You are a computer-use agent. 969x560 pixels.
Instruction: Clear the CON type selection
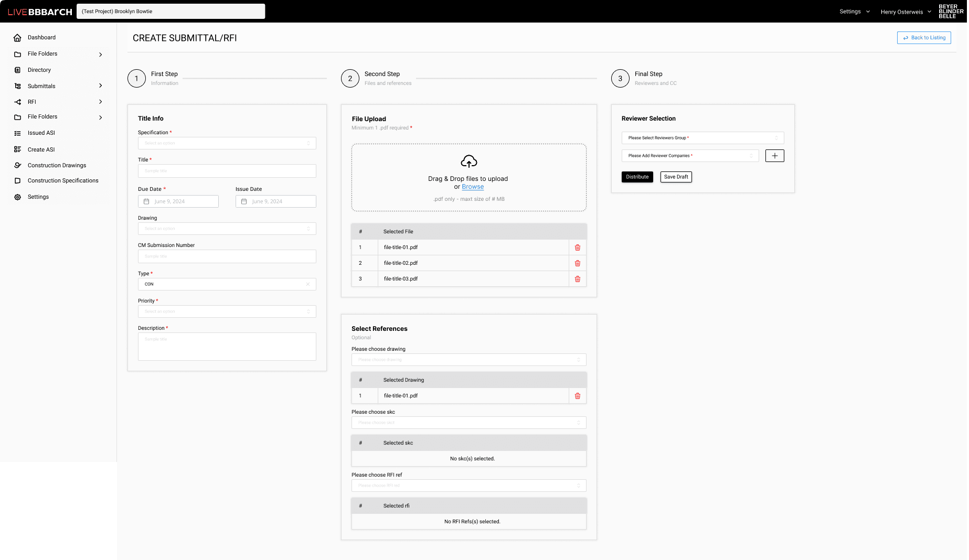[x=308, y=284]
